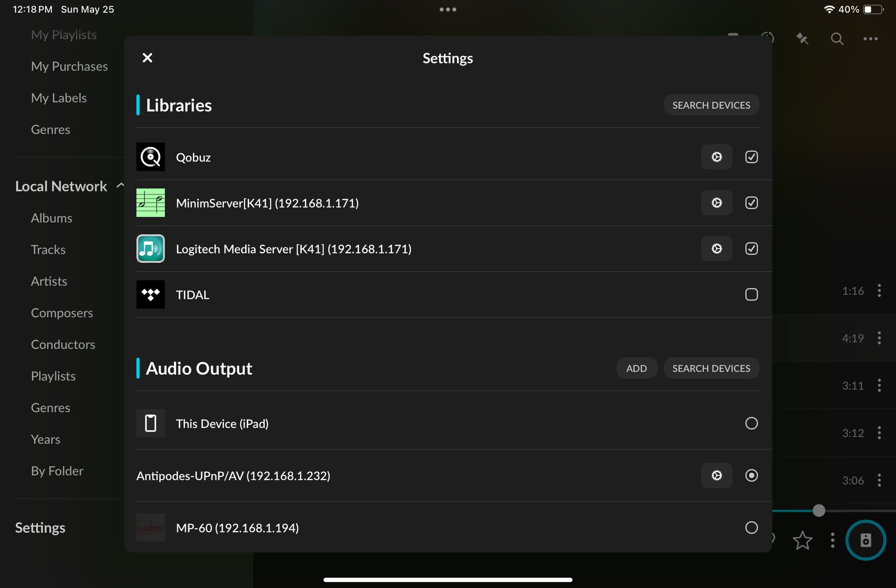Enable the TIDAL library checkbox
Screen dimensions: 896x588
pyautogui.click(x=751, y=294)
